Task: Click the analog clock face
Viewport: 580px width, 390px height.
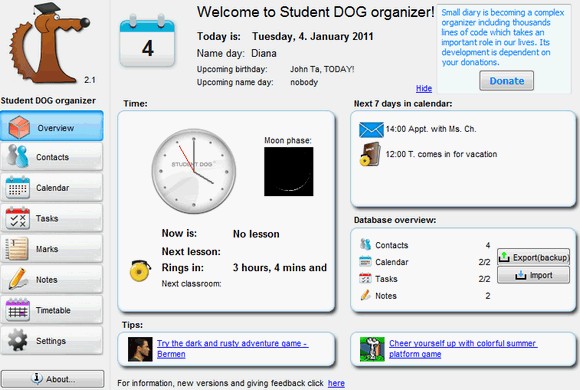Action: tap(193, 171)
